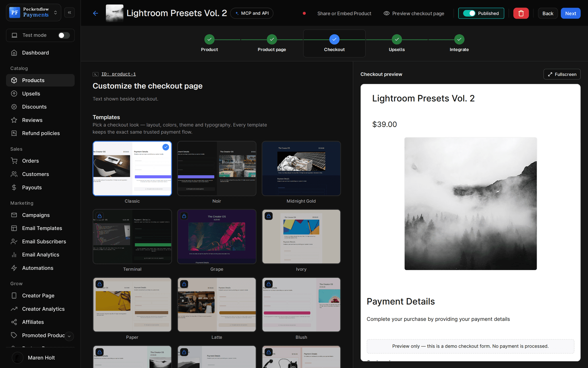Screen dimensions: 588x368
Task: Open Campaigns mail item
Action: tap(40, 215)
